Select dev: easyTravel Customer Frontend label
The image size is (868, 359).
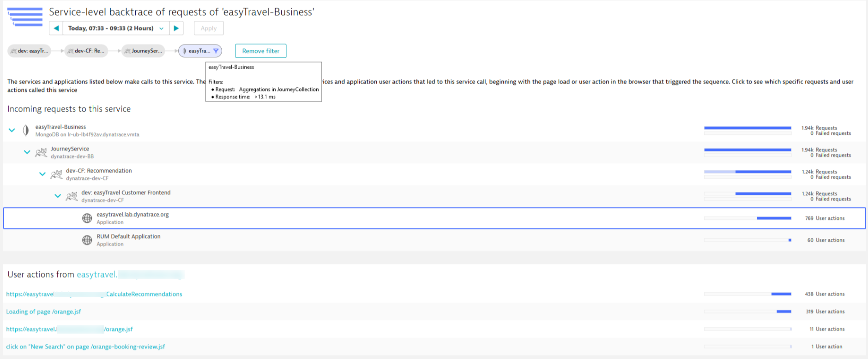[126, 192]
